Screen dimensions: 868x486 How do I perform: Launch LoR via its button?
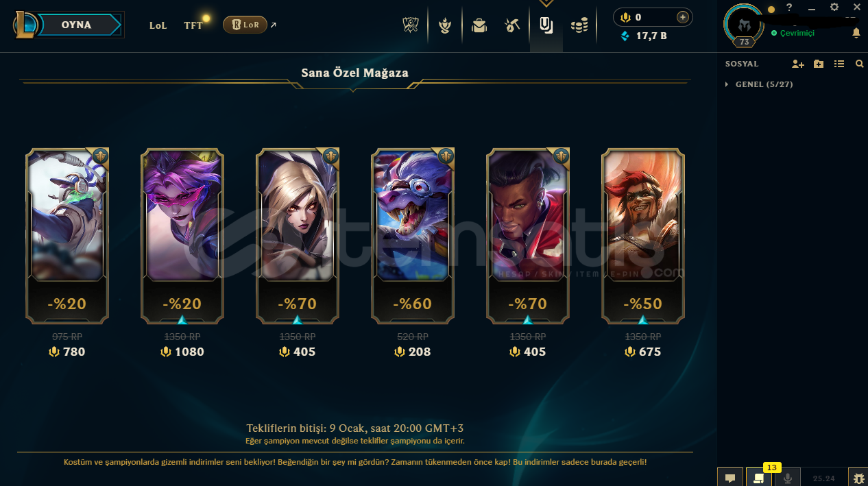(245, 25)
